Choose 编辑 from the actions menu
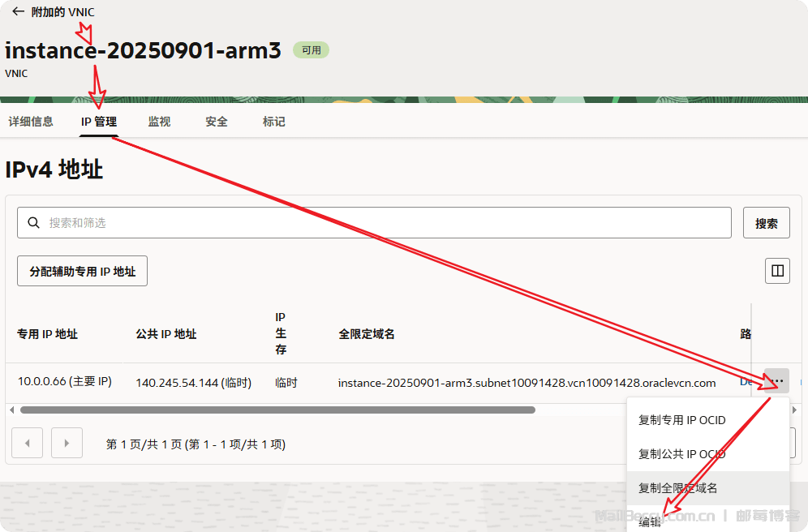 (x=651, y=522)
